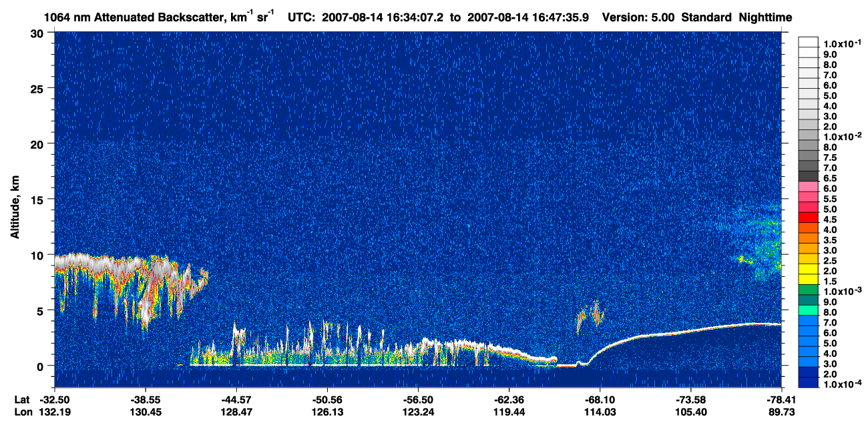Viewport: 868px width, 445px height.
Task: Click longitude value 123.24
Action: (417, 412)
